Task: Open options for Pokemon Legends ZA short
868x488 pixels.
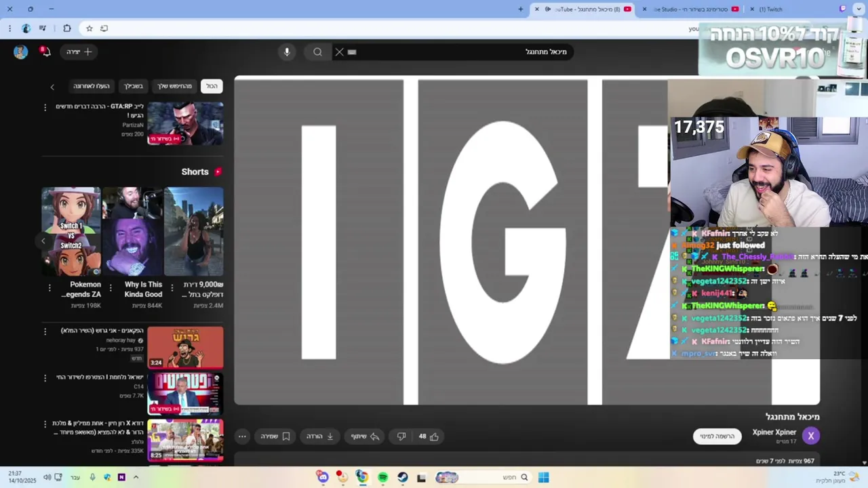Action: [x=50, y=288]
